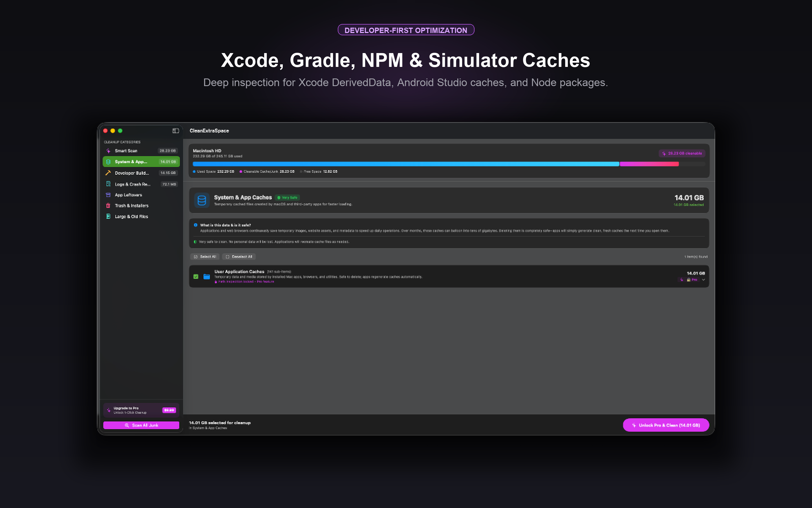
Task: Click Scan All Junk button
Action: (x=141, y=425)
